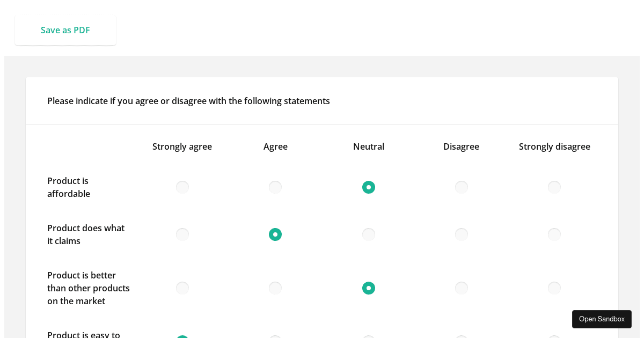Image resolution: width=644 pixels, height=338 pixels.
Task: Select Strongly agree for Product is affordable
Action: point(182,187)
